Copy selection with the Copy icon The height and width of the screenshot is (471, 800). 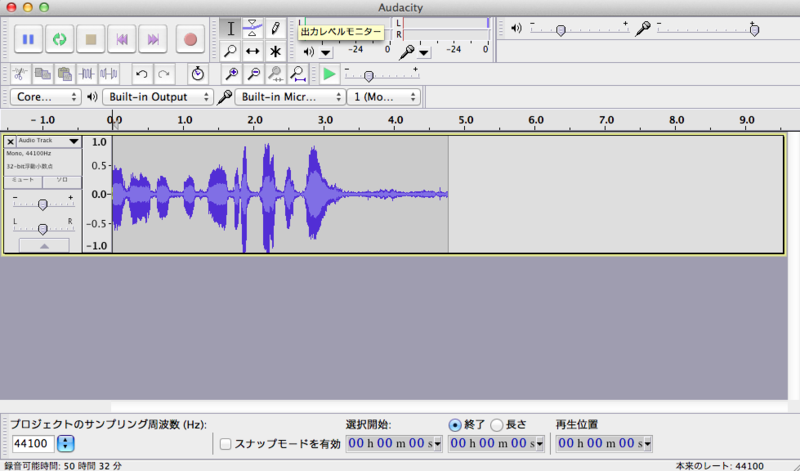[x=42, y=75]
